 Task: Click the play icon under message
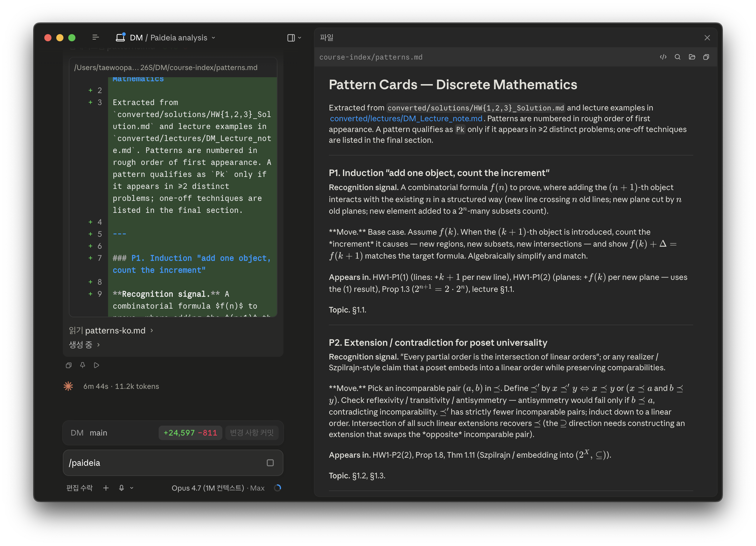(97, 365)
